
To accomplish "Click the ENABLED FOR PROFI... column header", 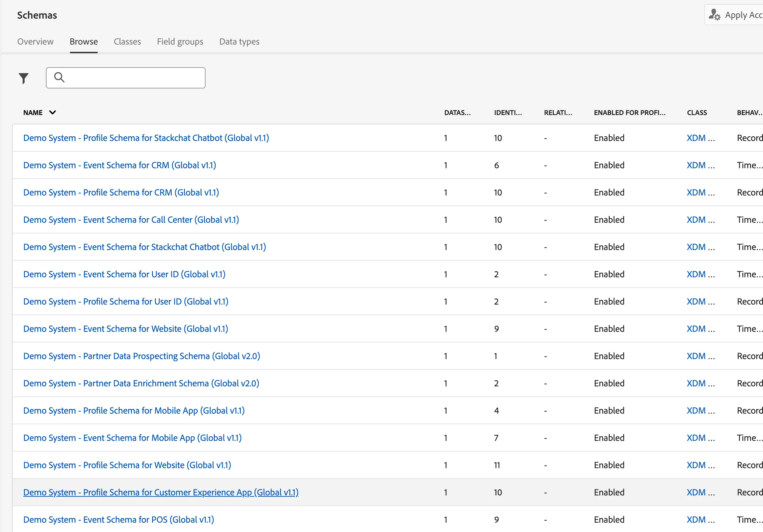I will [x=630, y=113].
